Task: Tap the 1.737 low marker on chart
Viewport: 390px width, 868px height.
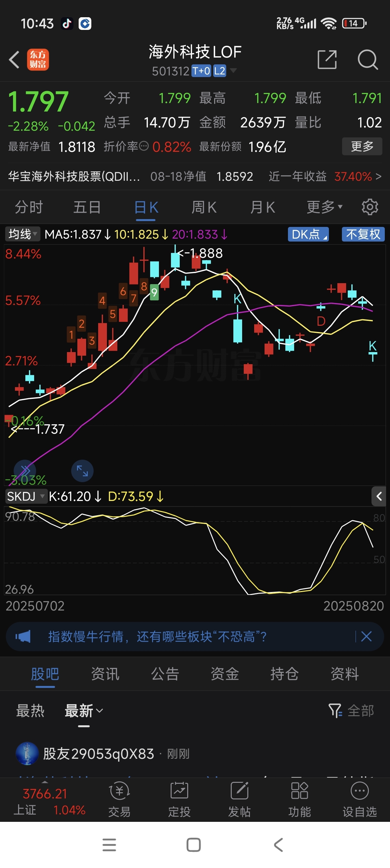Action: (x=37, y=429)
